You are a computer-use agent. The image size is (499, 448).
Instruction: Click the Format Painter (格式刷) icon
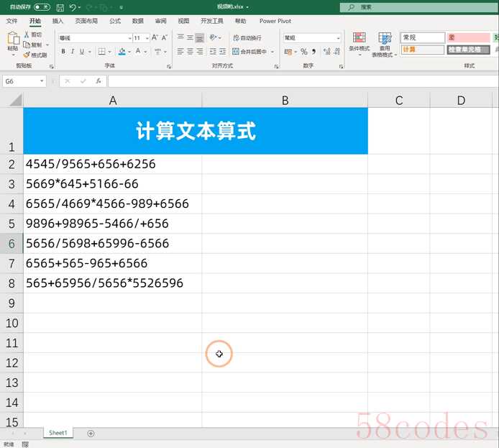pos(35,55)
